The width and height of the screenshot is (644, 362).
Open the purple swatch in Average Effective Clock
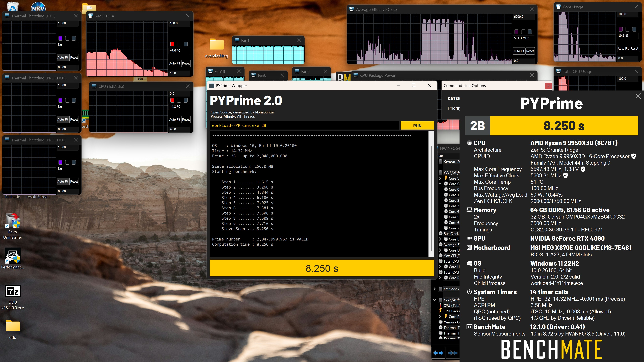[516, 32]
